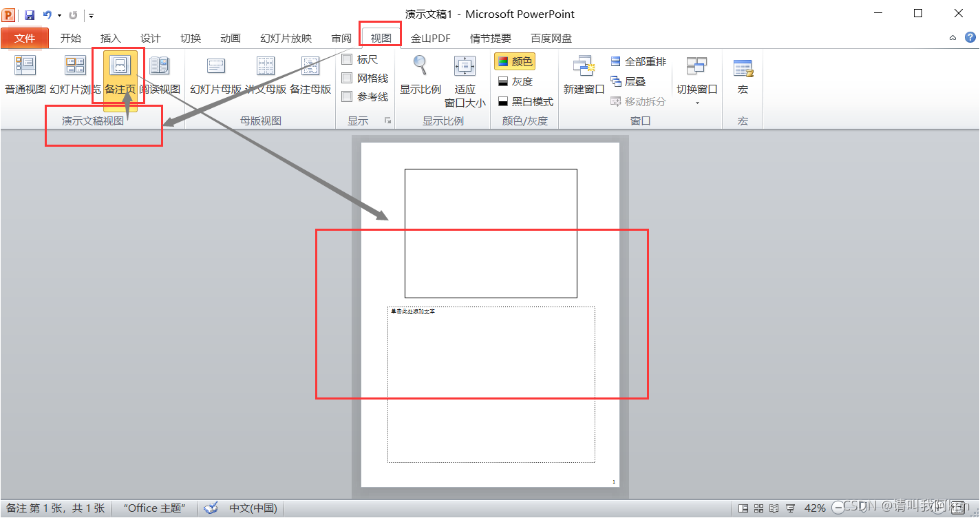Click the 备注 第 1 张 status bar text
980x518 pixels.
(55, 508)
